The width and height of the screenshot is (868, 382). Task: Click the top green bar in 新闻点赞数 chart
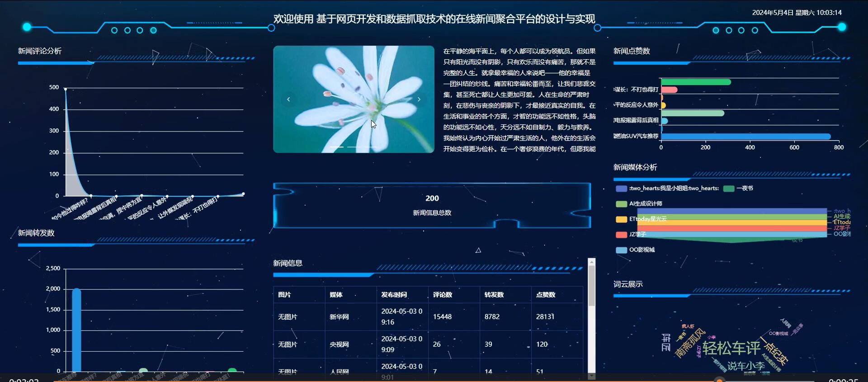tap(696, 82)
